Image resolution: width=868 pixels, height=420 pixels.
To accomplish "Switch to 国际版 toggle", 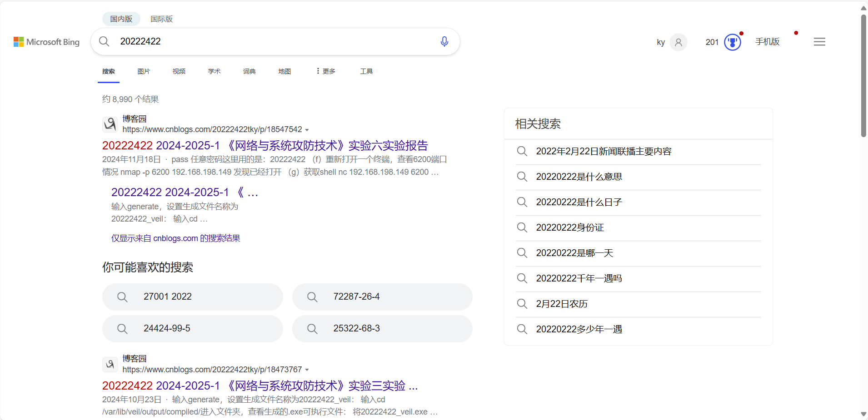I will [162, 19].
